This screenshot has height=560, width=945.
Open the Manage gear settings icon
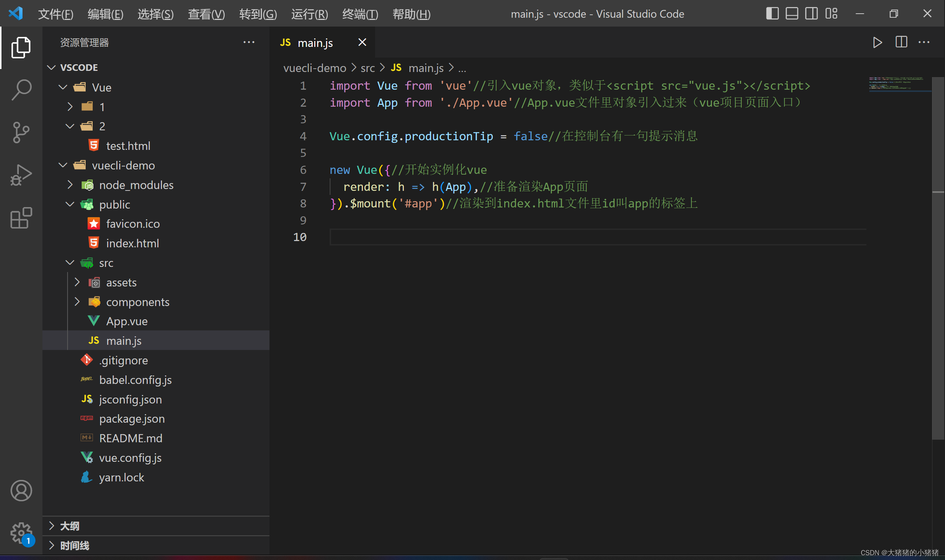[x=21, y=533]
